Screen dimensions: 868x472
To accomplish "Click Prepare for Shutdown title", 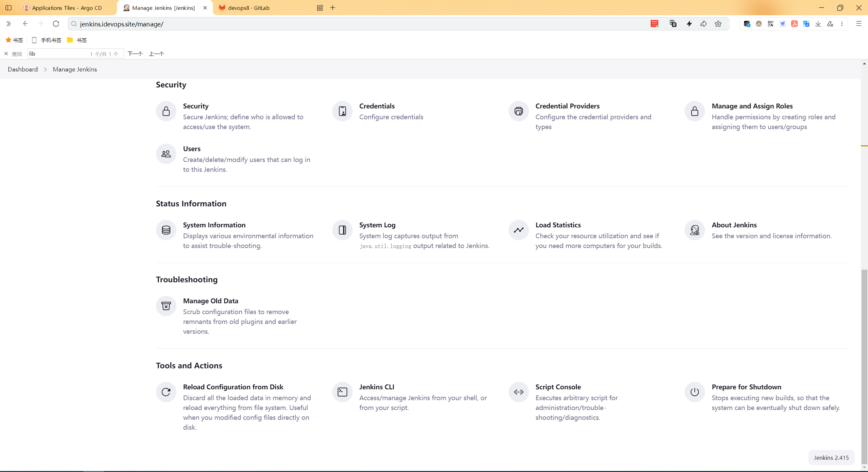I will click(x=746, y=387).
